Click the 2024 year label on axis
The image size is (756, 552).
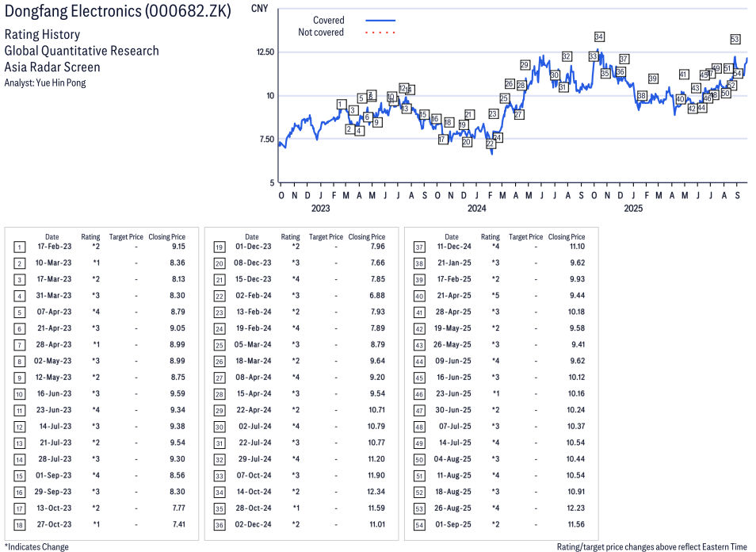pos(476,208)
